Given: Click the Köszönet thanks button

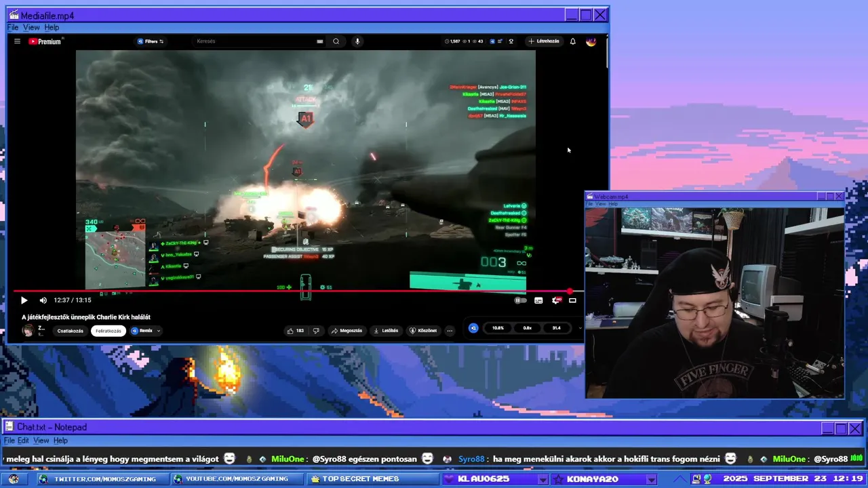Looking at the screenshot, I should tap(423, 331).
